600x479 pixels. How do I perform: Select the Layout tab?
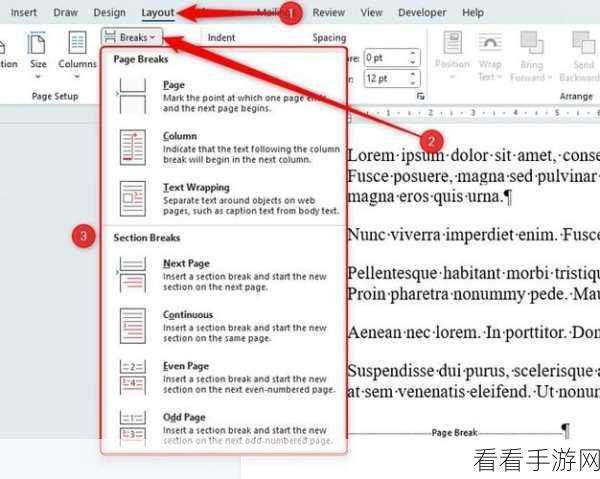click(x=158, y=13)
